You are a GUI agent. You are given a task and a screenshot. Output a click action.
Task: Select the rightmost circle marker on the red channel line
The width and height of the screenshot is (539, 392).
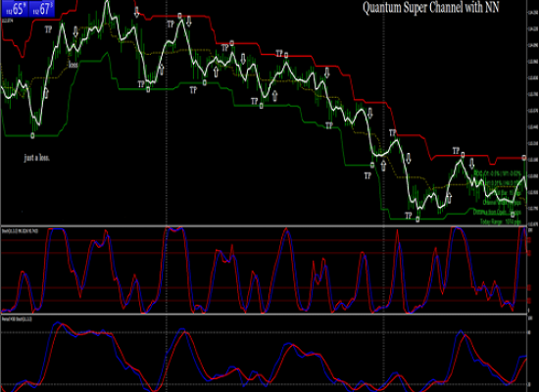tap(524, 158)
